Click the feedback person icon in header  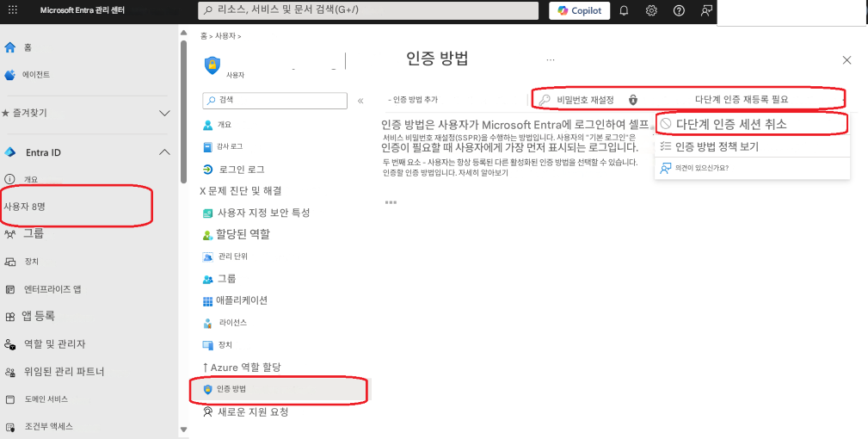[x=706, y=10]
